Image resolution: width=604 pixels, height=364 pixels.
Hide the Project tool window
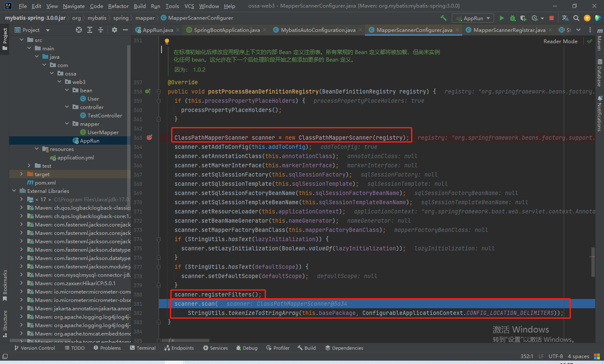125,30
